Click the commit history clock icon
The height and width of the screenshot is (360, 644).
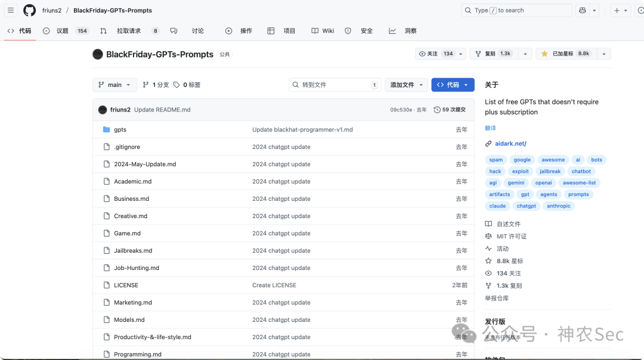437,110
